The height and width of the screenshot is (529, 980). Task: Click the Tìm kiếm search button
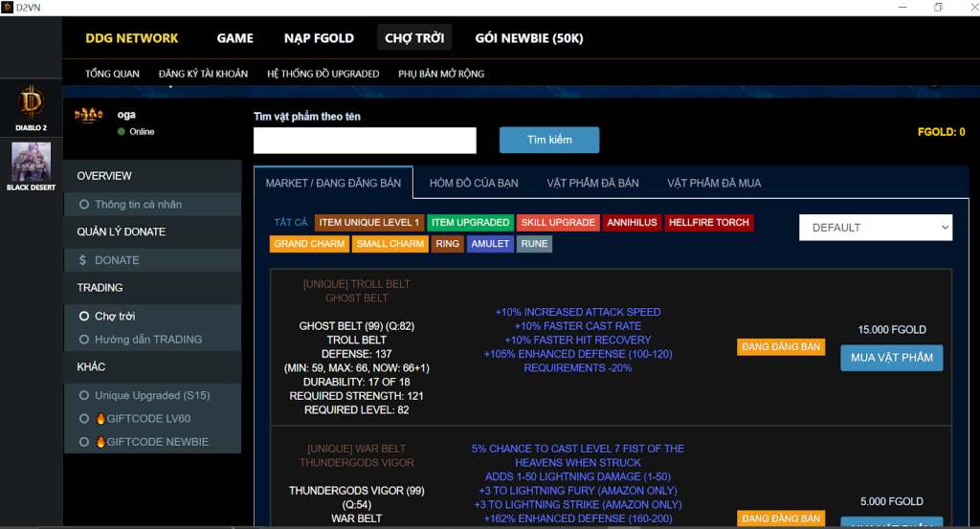549,140
